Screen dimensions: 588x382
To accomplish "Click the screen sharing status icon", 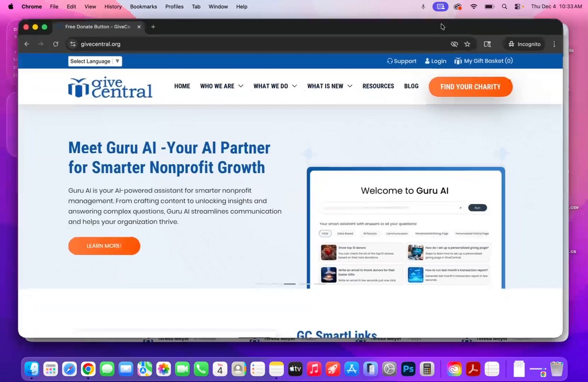I will (441, 6).
